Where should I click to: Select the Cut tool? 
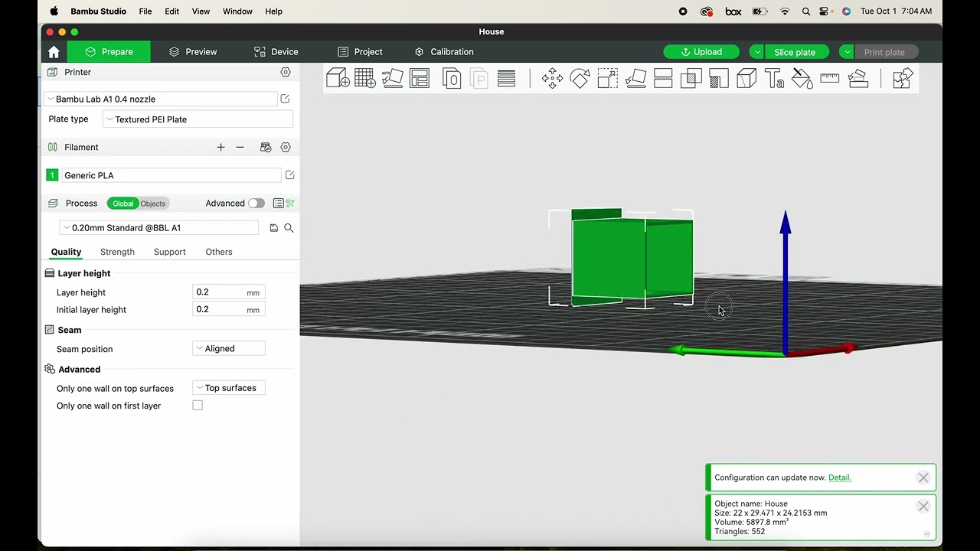pyautogui.click(x=663, y=79)
